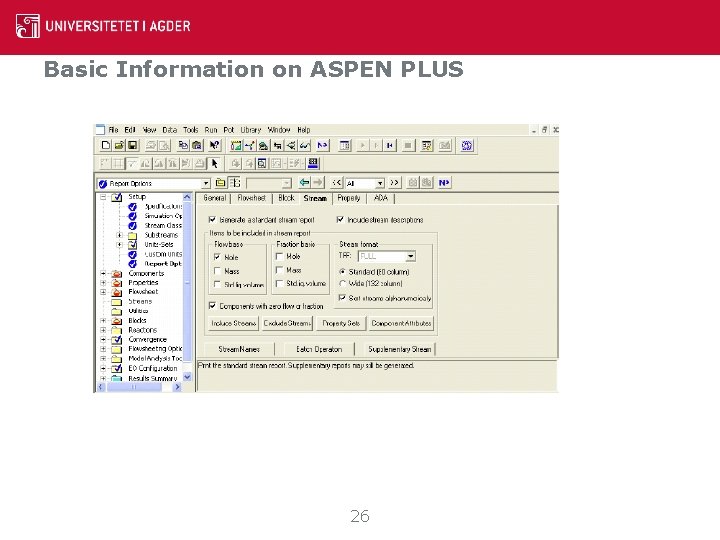The height and width of the screenshot is (540, 720).
Task: Click the Step back run control icon
Action: (390, 146)
